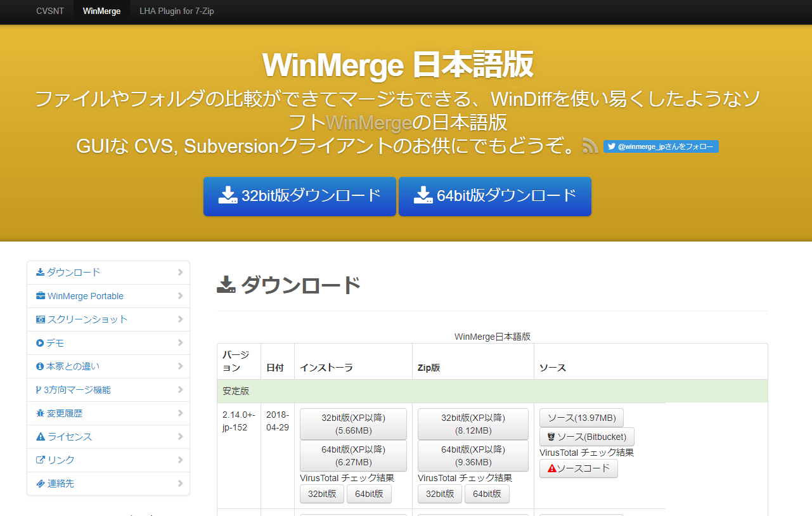Open LHA Plugin for 7-Zip tab
Screen dimensions: 812x516
coord(177,11)
